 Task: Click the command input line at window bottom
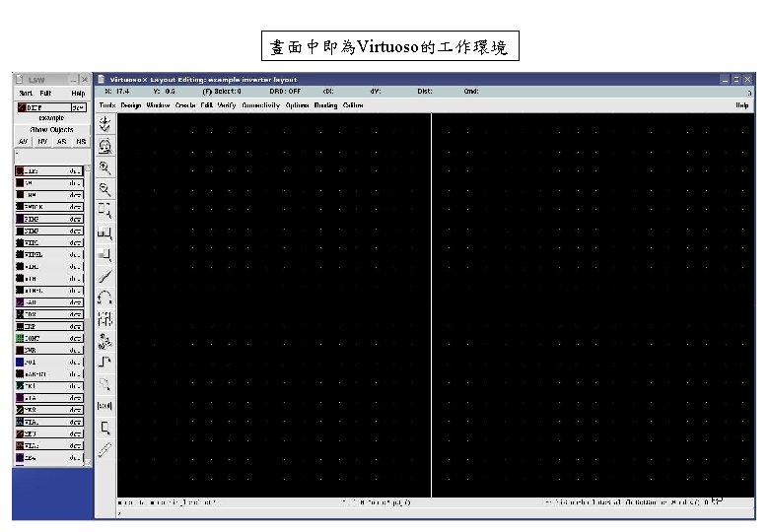point(436,513)
